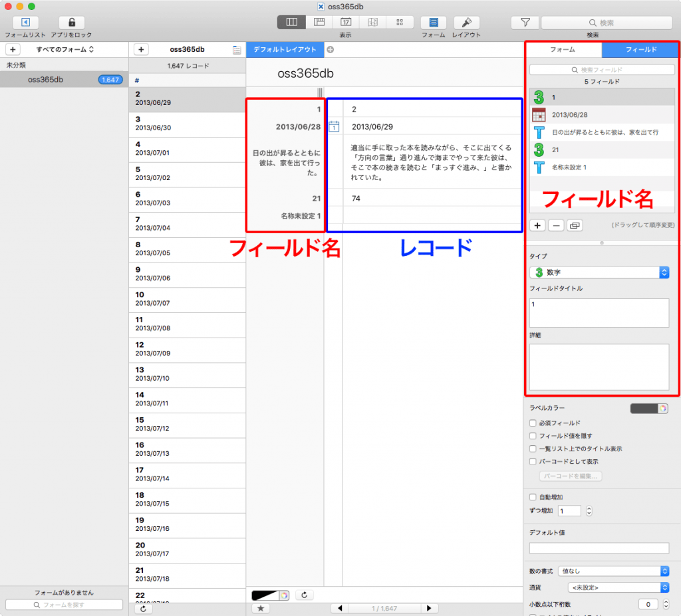Viewport: 681px width, 616px height.
Task: Select record 15 dated 2013/07/12
Action: [187, 426]
